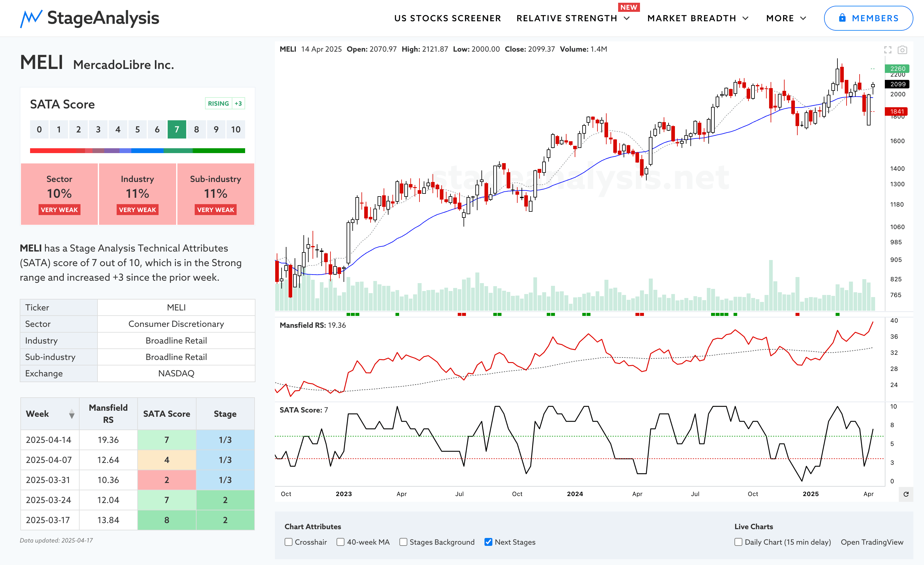Screen dimensions: 924x565
Task: Click the Sector 10% Very Weak tile
Action: pos(59,194)
